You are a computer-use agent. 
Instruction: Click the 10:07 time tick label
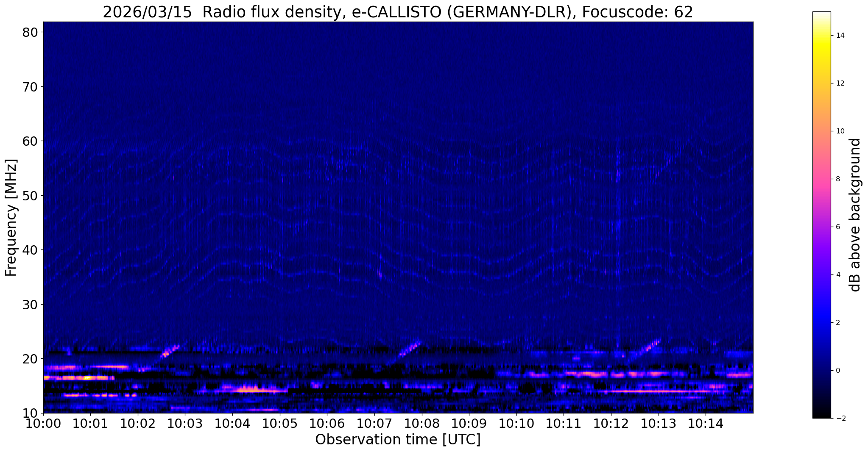coord(374,423)
